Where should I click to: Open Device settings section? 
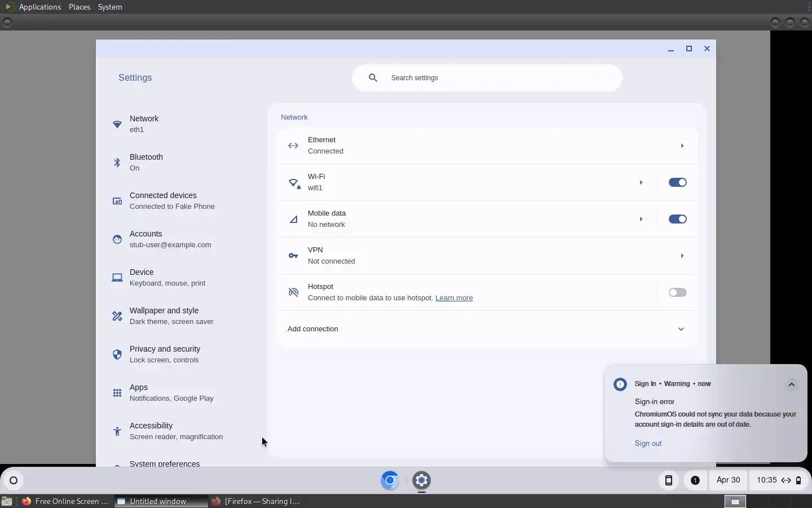180,278
